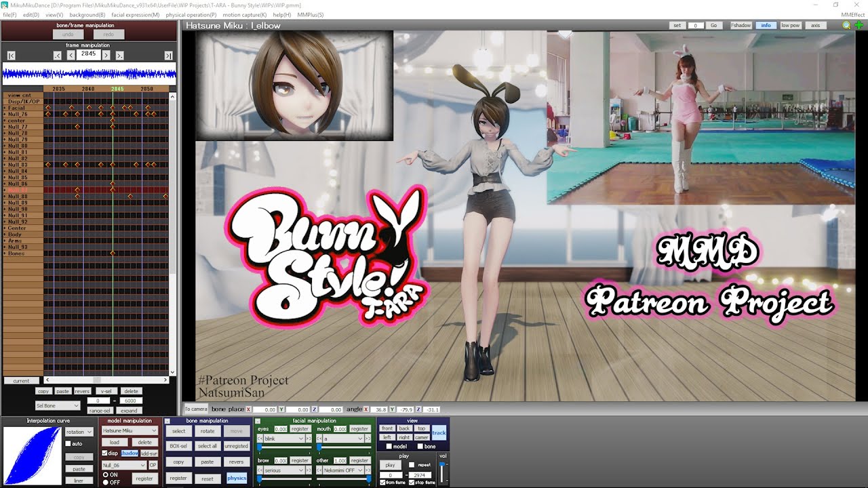Jump to the last frame button

[168, 55]
